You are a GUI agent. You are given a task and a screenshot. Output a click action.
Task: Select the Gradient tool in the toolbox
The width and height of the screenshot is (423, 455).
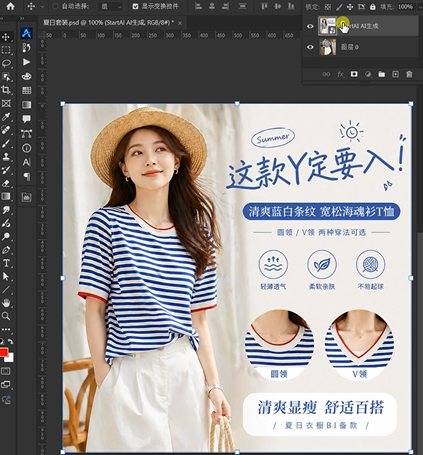click(6, 196)
